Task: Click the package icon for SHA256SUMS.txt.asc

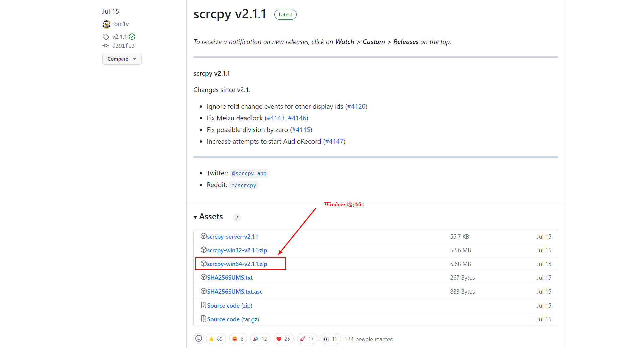Action: pos(204,291)
